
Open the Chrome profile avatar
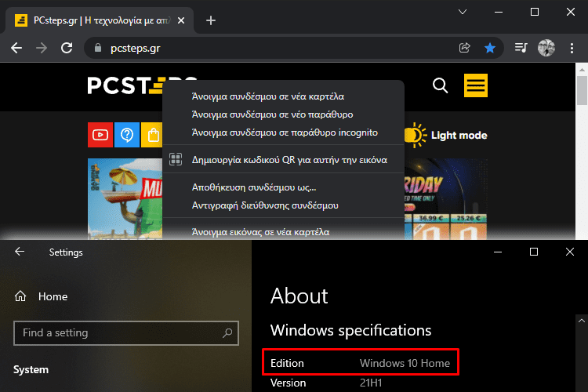pyautogui.click(x=546, y=48)
